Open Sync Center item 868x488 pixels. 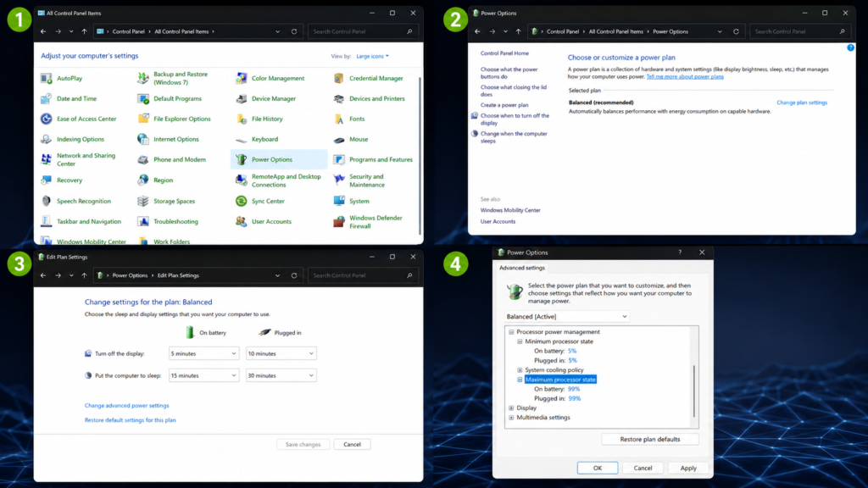click(x=259, y=202)
